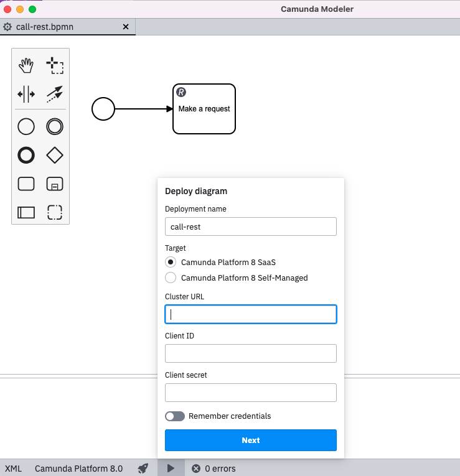Click the Client secret input

click(x=251, y=393)
